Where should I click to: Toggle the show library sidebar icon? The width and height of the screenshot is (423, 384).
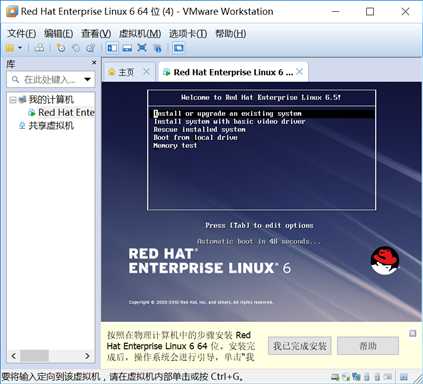point(112,48)
